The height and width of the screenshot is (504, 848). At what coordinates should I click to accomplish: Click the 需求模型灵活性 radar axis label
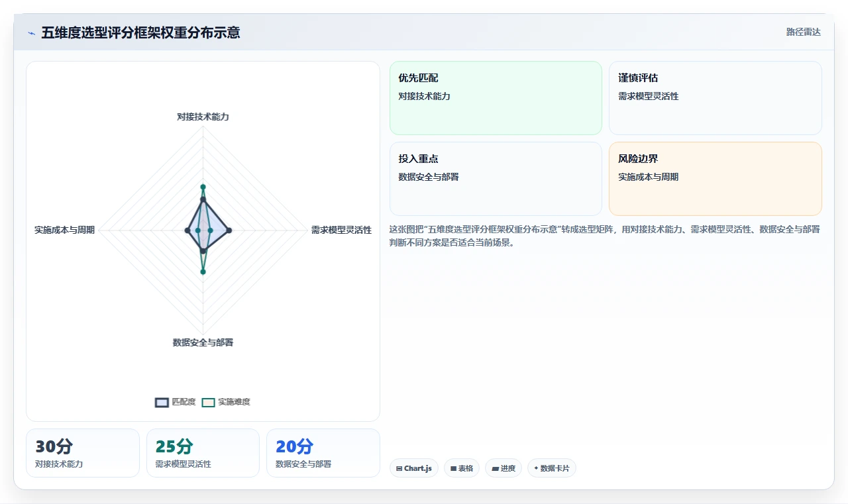coord(341,230)
